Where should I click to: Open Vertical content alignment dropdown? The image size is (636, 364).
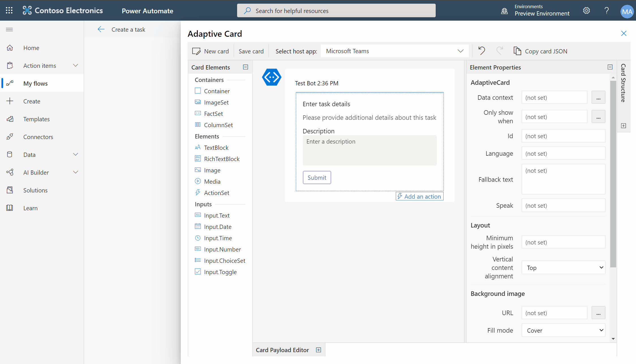563,267
